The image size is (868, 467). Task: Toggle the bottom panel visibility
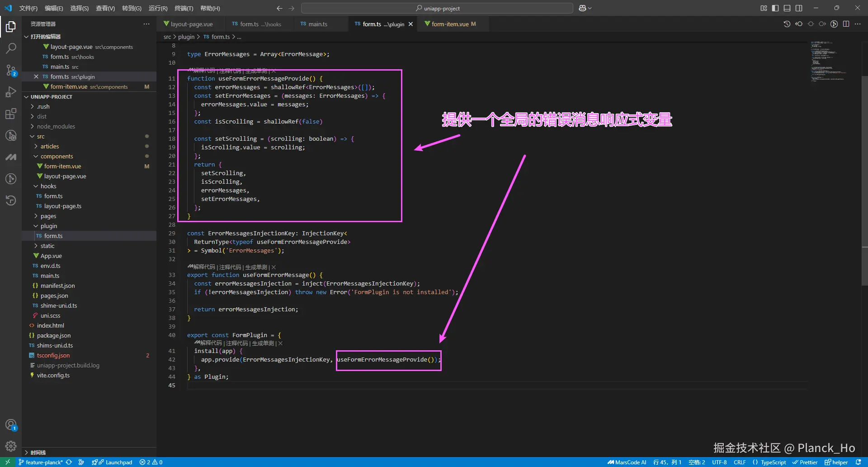point(788,8)
